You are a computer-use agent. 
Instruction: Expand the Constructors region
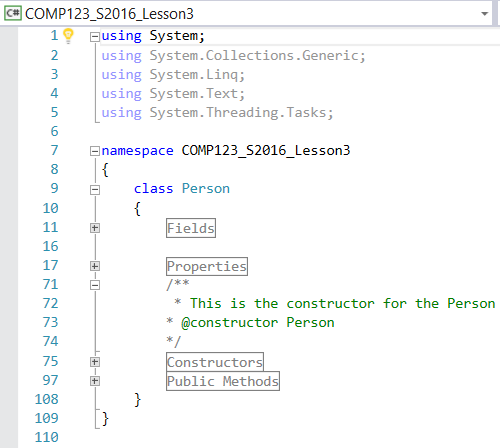(x=95, y=362)
